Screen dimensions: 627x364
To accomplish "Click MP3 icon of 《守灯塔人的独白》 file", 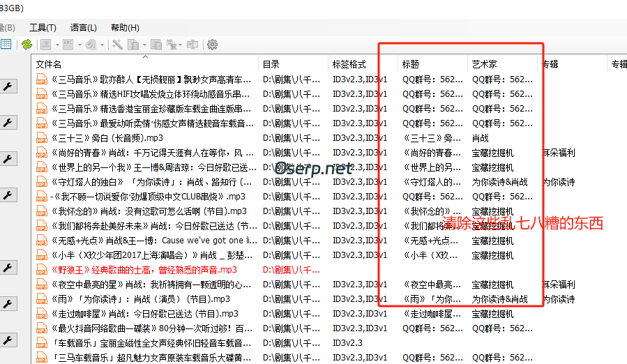I will [x=42, y=182].
